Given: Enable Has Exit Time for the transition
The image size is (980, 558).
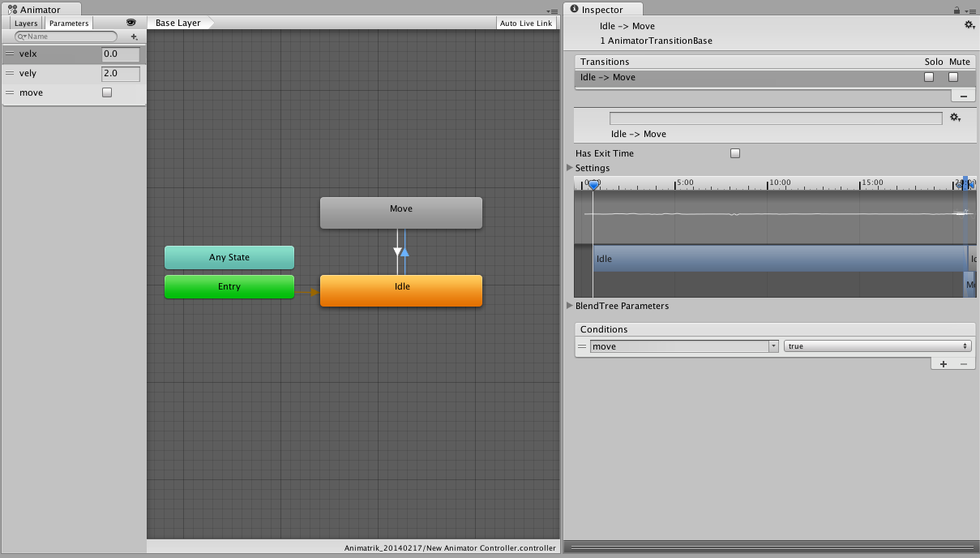Looking at the screenshot, I should click(x=735, y=152).
